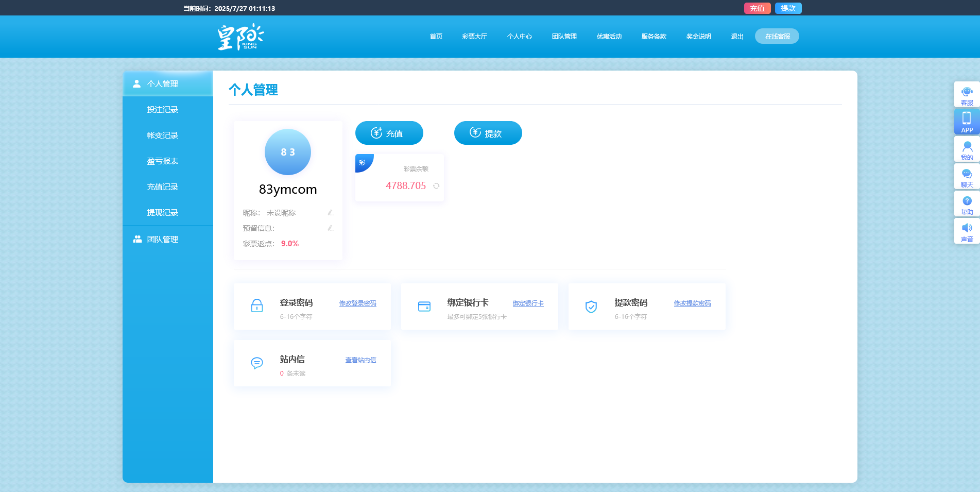The width and height of the screenshot is (980, 492).
Task: Open the 帮助 help sidebar icon
Action: click(x=967, y=204)
